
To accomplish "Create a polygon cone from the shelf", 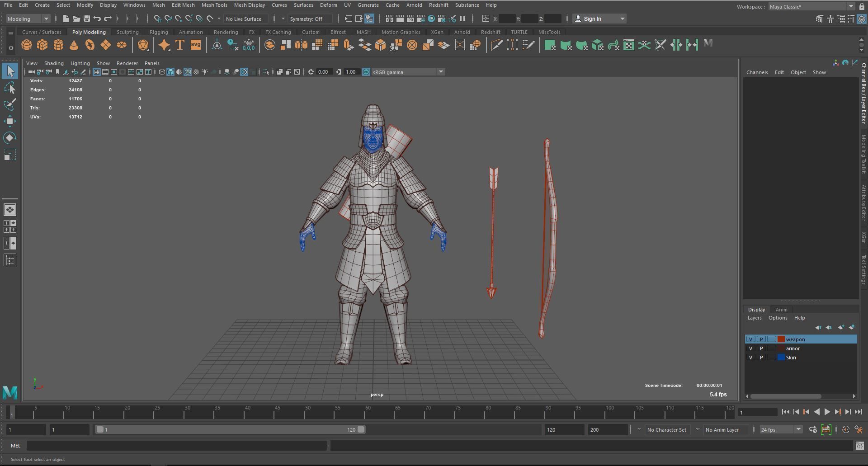I will click(74, 45).
